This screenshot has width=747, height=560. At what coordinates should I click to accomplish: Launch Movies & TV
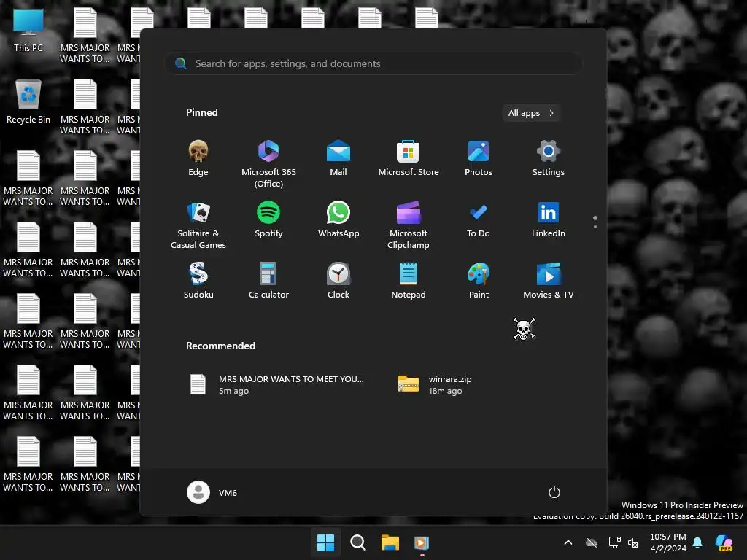click(549, 281)
